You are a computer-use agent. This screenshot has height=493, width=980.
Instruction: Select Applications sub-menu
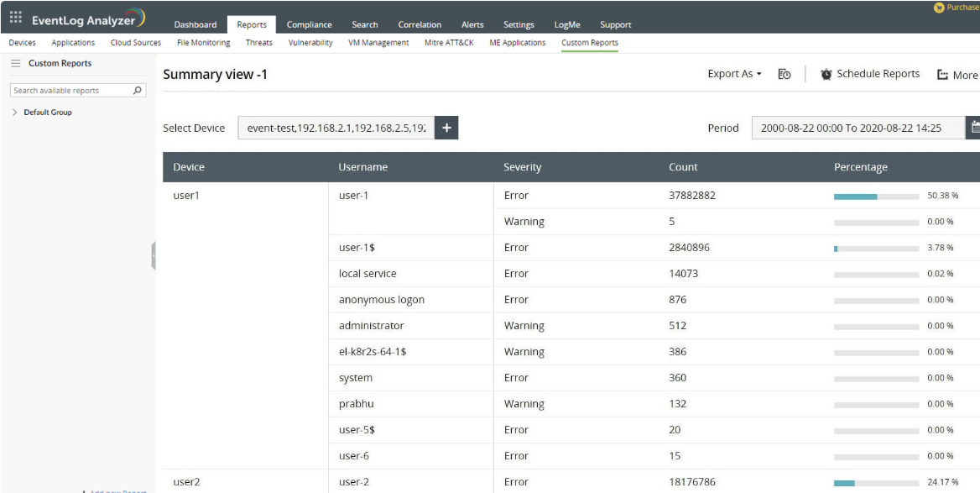click(x=73, y=43)
